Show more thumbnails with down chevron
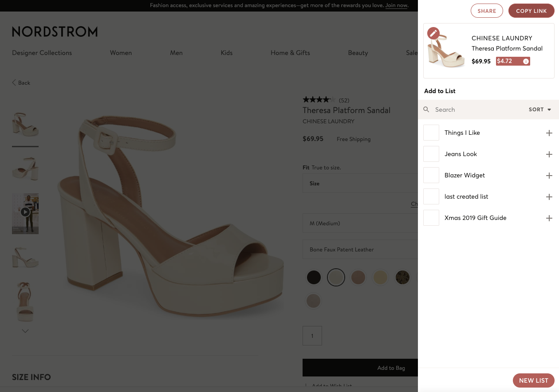The image size is (559, 392). pyautogui.click(x=25, y=331)
